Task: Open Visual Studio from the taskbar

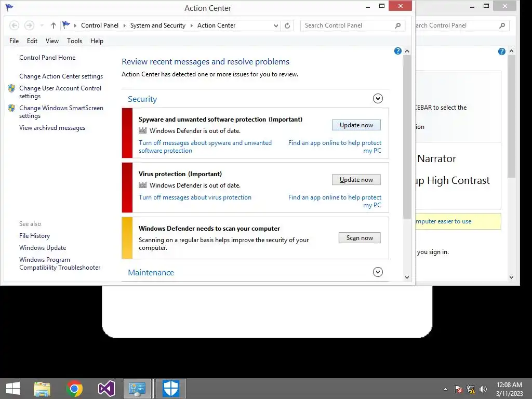Action: pyautogui.click(x=106, y=389)
